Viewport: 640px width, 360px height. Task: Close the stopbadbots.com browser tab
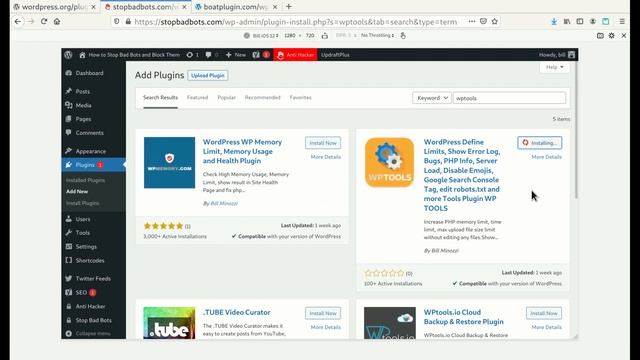[184, 7]
